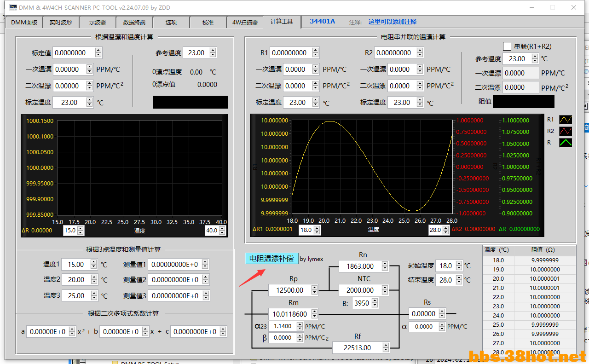This screenshot has width=589, height=364.
Task: Click the 这里可以添加注释 comment field
Action: pos(393,22)
